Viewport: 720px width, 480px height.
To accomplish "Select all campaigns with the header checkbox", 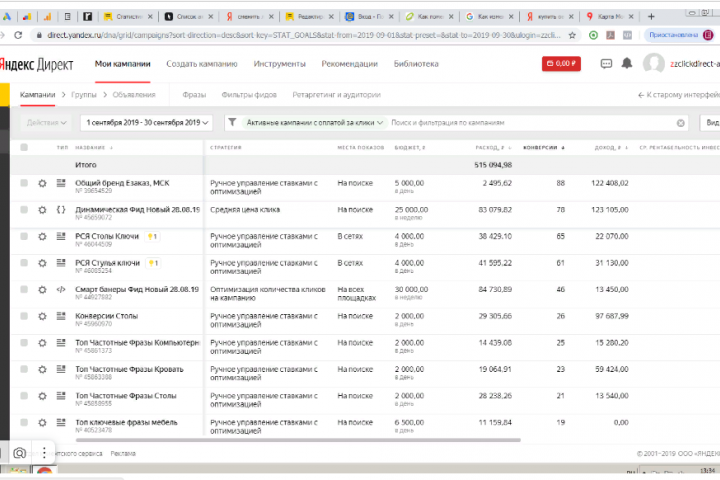I will tap(24, 147).
